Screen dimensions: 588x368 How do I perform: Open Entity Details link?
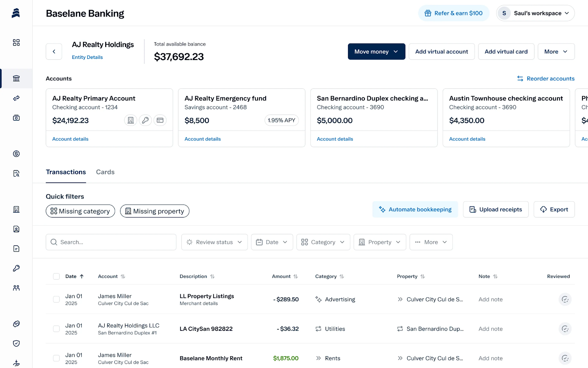pyautogui.click(x=87, y=57)
